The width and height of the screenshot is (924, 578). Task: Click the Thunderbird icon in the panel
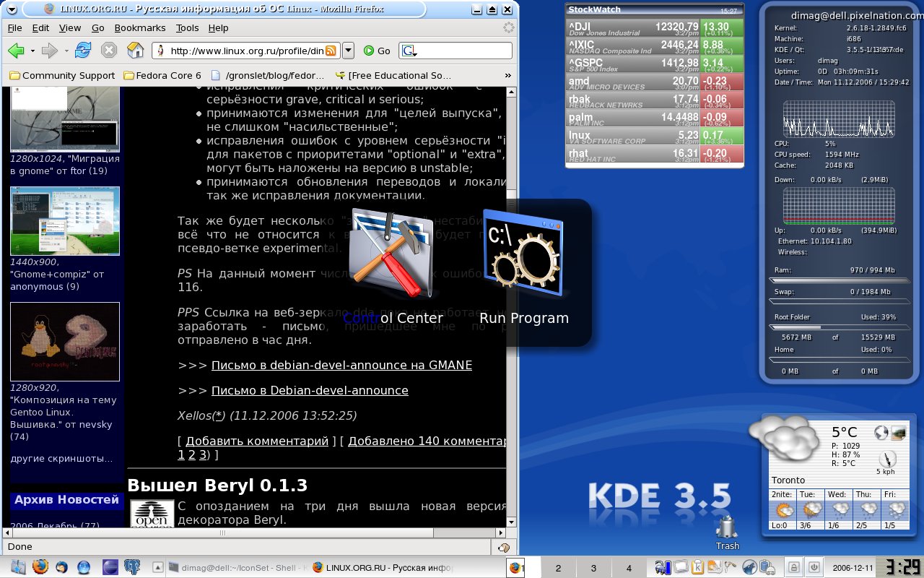click(62, 567)
